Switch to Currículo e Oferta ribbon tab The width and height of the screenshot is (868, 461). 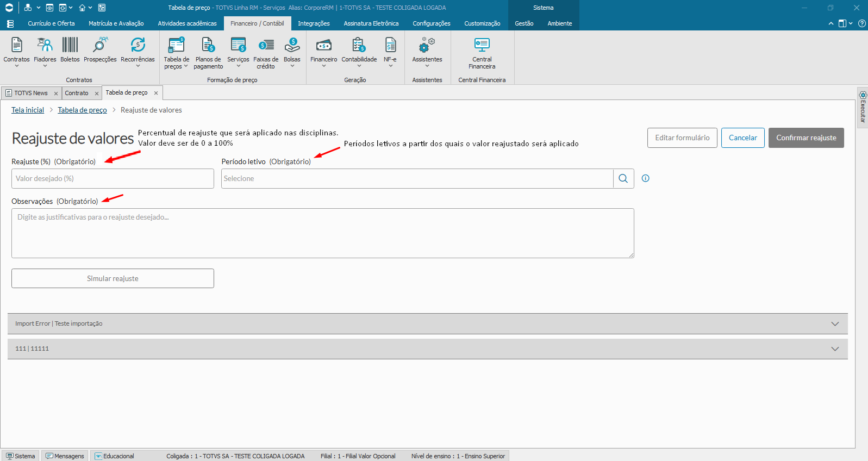point(52,23)
